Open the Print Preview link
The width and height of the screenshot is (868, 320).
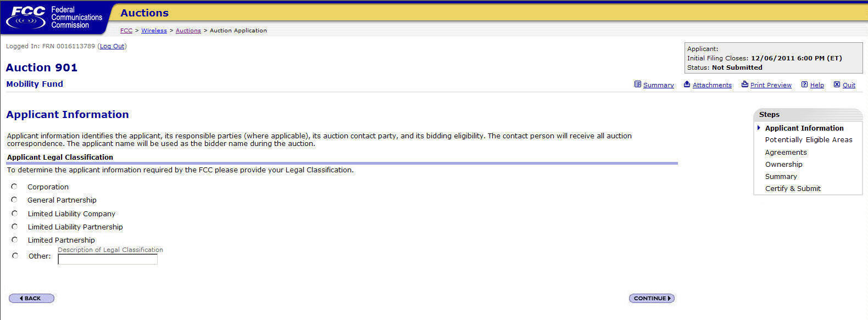[x=771, y=85]
